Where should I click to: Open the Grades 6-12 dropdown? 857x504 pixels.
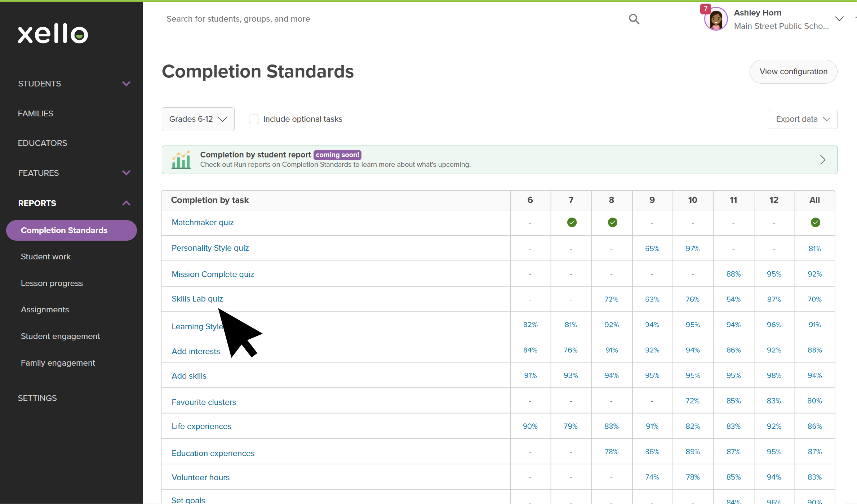point(198,119)
